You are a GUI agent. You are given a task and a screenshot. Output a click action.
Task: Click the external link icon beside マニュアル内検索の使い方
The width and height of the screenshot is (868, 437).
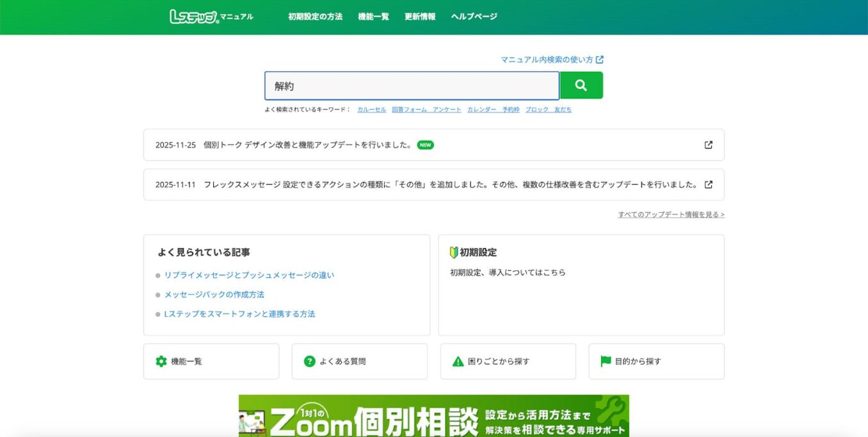[599, 59]
